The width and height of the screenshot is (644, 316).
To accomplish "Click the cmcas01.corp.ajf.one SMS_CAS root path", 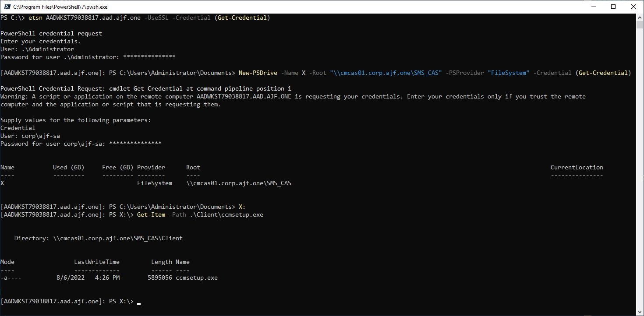I will (x=239, y=183).
